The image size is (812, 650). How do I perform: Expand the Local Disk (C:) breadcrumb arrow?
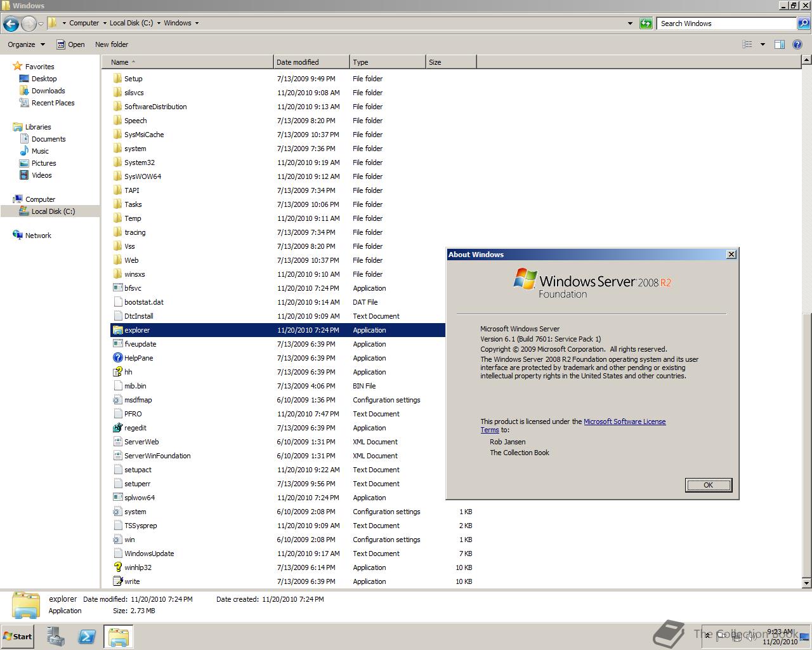click(159, 23)
